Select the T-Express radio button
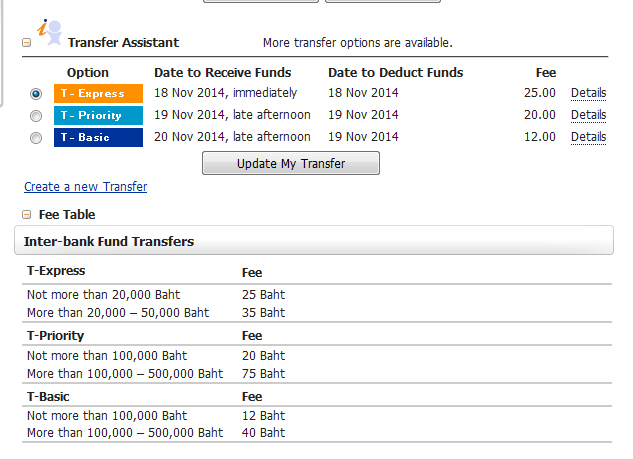 pos(36,94)
